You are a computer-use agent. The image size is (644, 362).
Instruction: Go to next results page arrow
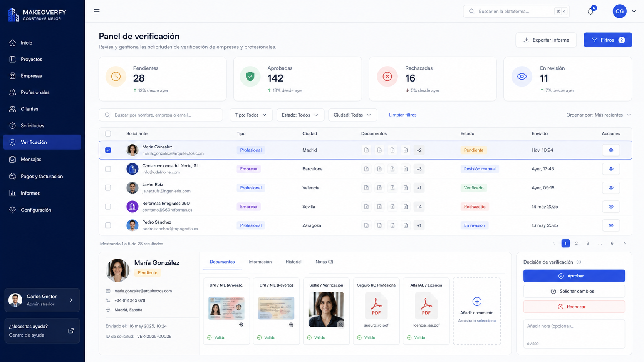tap(624, 243)
